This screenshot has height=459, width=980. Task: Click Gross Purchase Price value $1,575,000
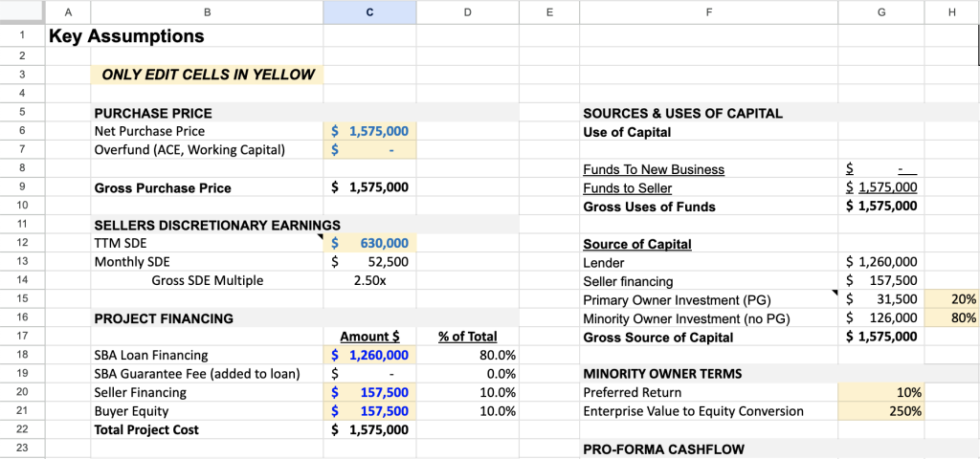click(x=369, y=187)
